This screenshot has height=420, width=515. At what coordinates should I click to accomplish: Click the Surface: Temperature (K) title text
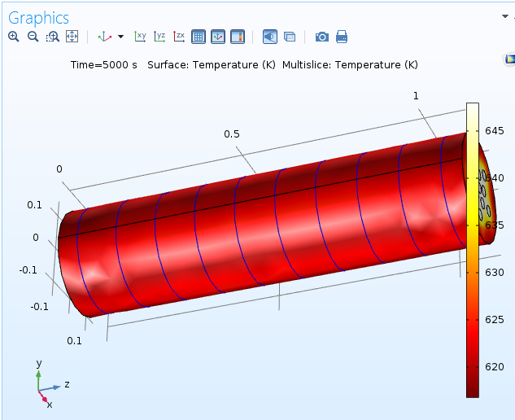[x=212, y=65]
